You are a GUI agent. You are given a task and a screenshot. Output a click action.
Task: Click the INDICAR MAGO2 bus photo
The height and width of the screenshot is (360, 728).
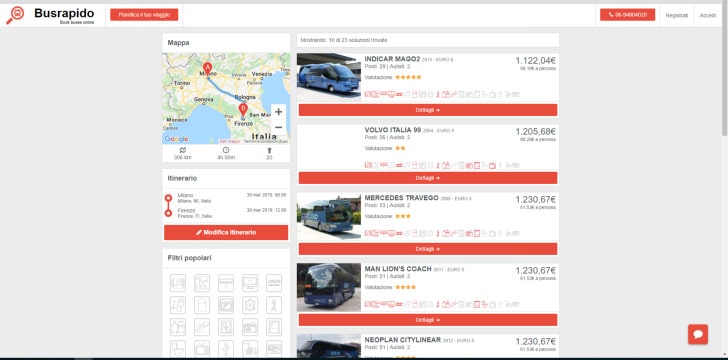click(329, 77)
